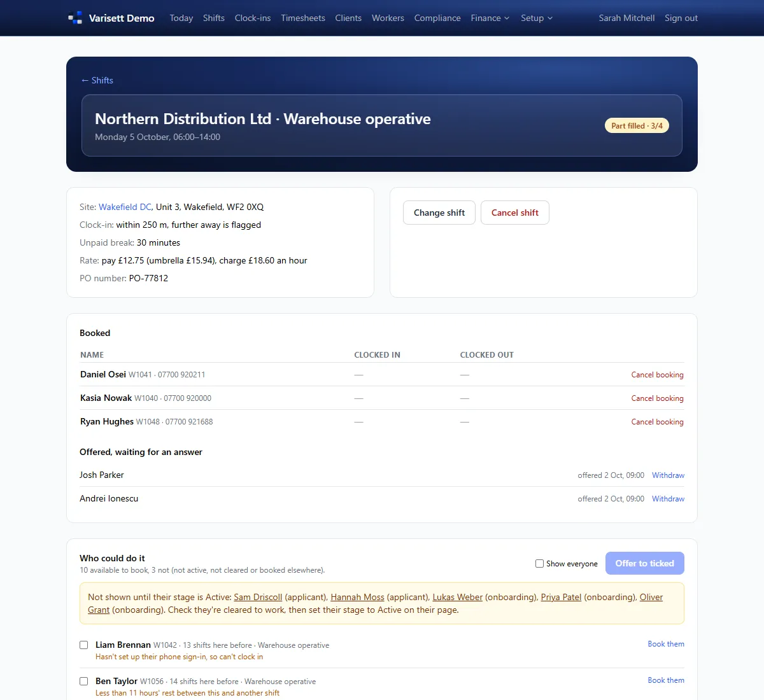
Task: Withdraw the offer to Andrei Ionescu
Action: click(668, 499)
